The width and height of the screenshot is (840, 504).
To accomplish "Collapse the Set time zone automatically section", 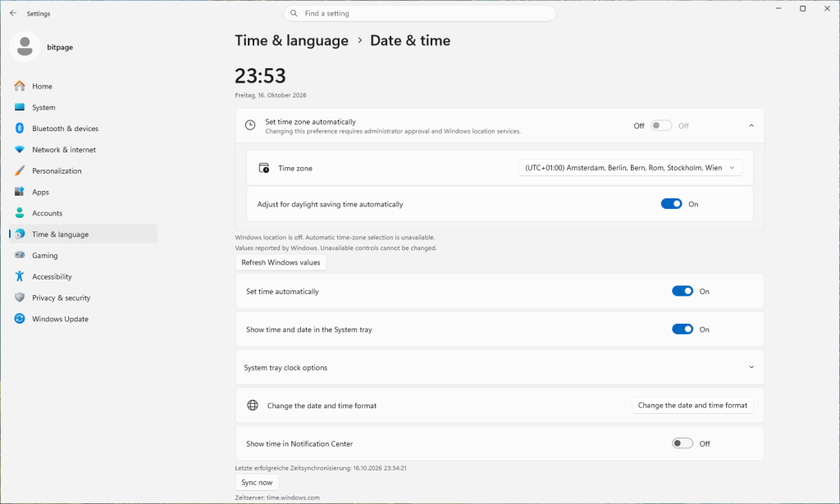I will (751, 125).
